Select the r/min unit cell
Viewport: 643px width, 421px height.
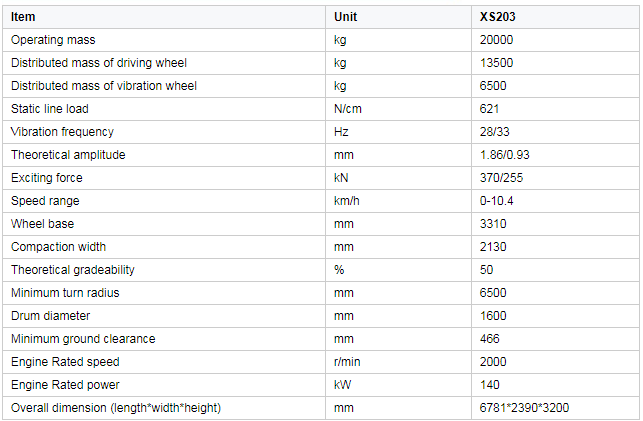click(346, 362)
